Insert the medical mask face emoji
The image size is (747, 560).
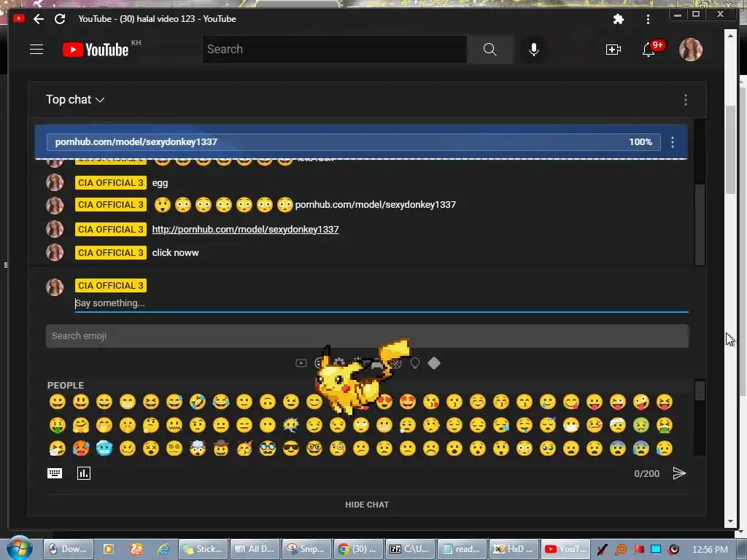click(570, 425)
